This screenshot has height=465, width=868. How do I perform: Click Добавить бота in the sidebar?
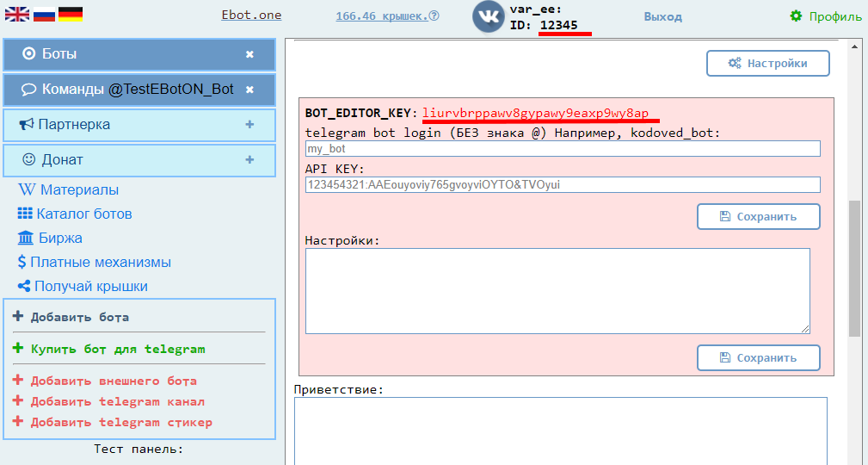coord(79,317)
